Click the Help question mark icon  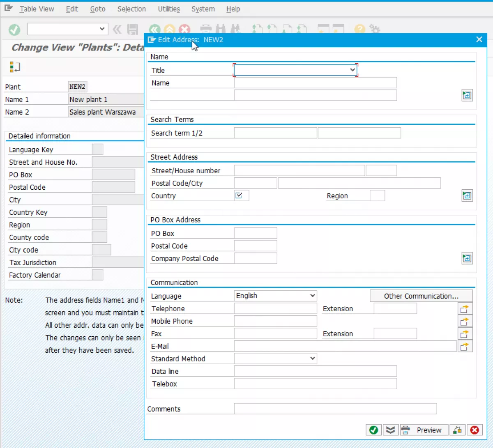click(360, 30)
